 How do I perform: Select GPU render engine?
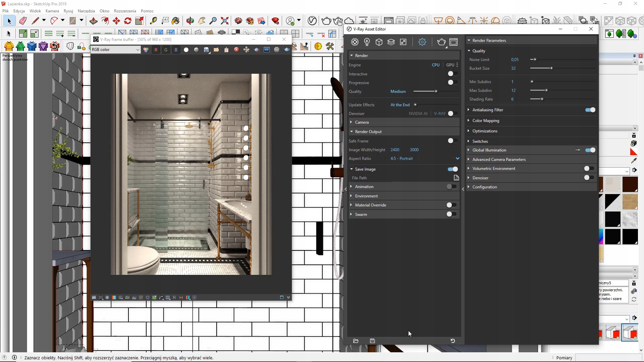point(450,65)
